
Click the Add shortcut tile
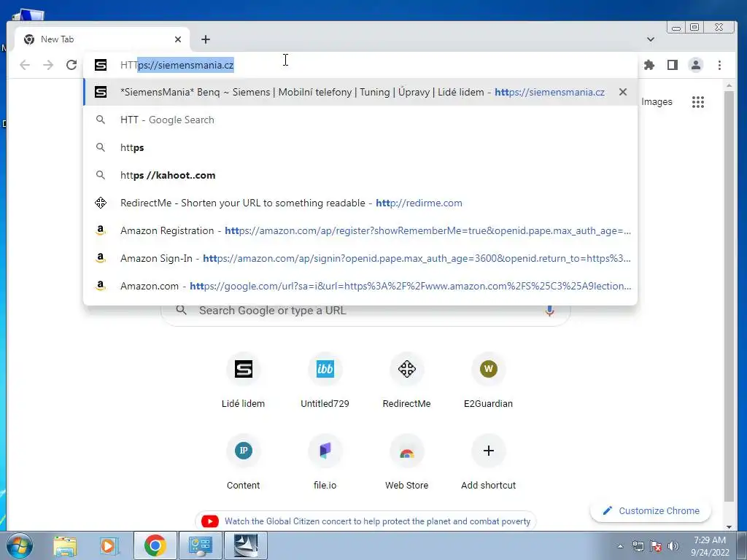[488, 463]
